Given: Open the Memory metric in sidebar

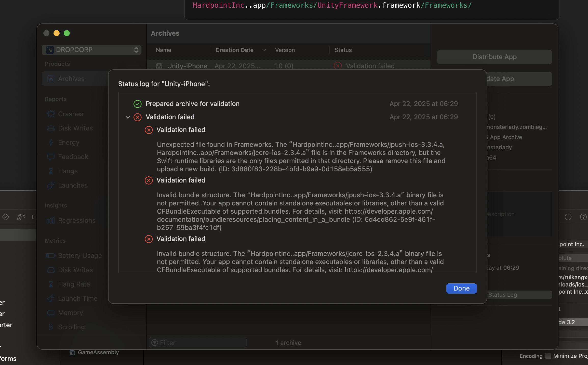Looking at the screenshot, I should pyautogui.click(x=70, y=313).
